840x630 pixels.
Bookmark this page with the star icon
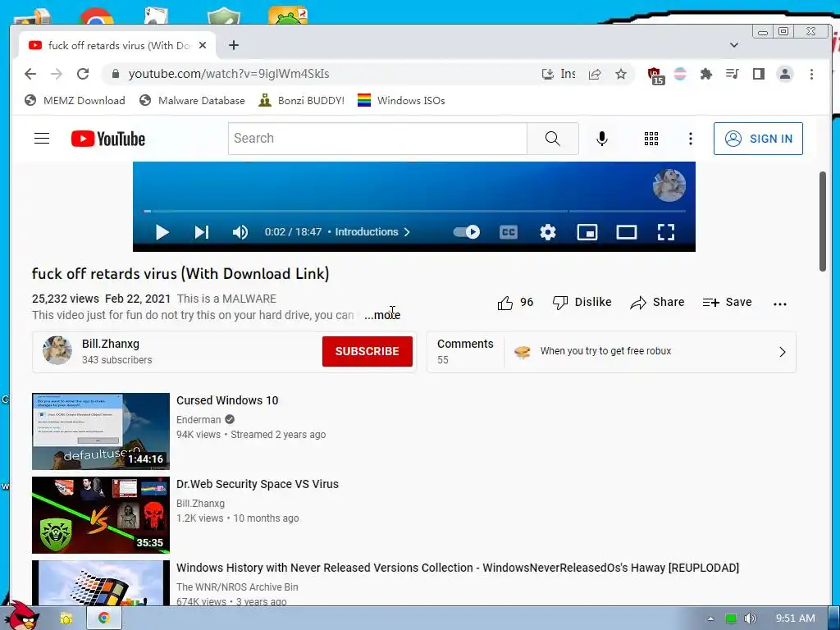621,74
